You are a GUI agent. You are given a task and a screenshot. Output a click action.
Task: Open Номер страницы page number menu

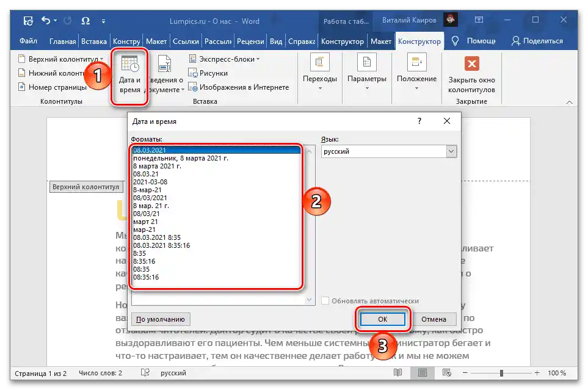[x=53, y=87]
